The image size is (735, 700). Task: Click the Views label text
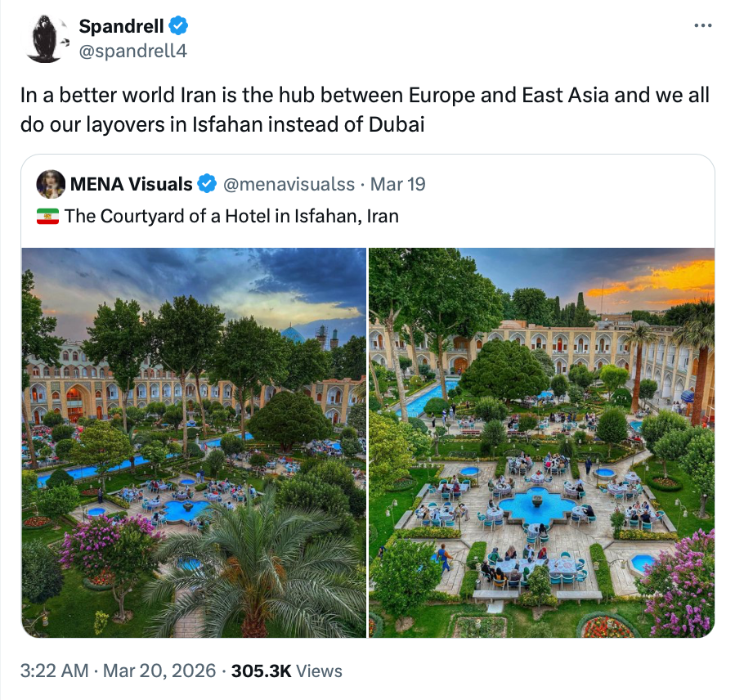pyautogui.click(x=319, y=671)
